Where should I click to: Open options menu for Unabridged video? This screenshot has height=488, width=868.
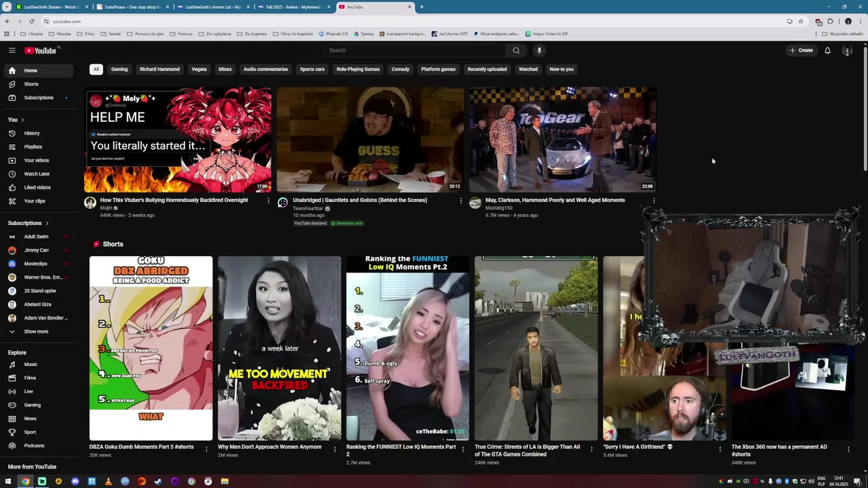(x=461, y=201)
